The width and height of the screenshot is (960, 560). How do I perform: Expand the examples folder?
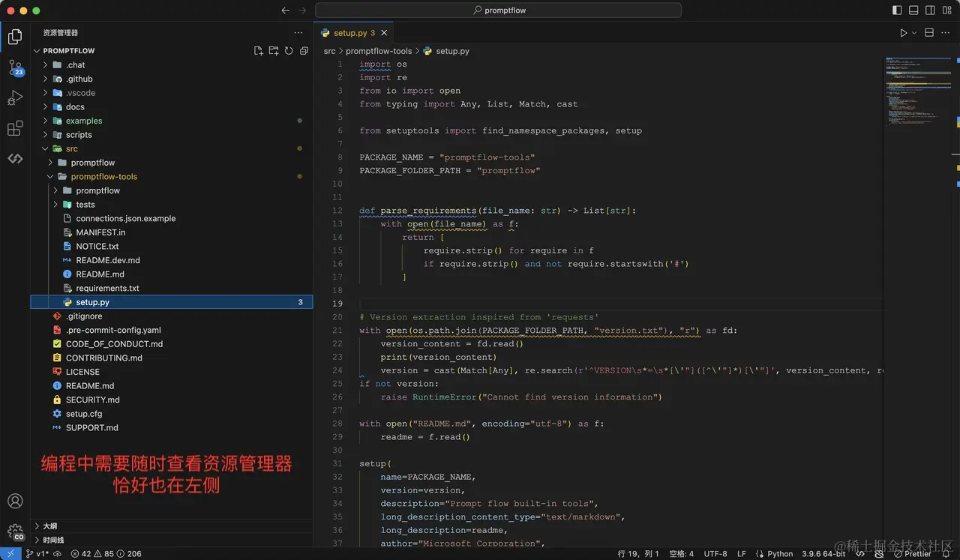[x=46, y=121]
